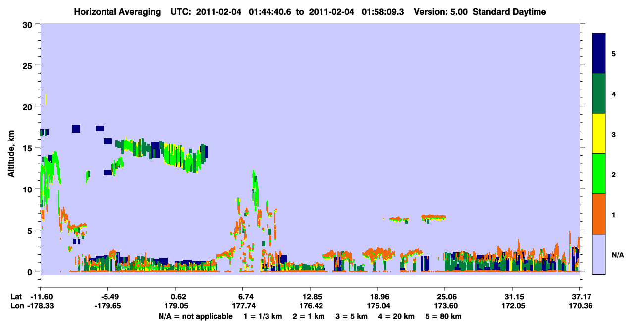
Task: Click the colorbar label 'N/A'
Action: [x=618, y=255]
